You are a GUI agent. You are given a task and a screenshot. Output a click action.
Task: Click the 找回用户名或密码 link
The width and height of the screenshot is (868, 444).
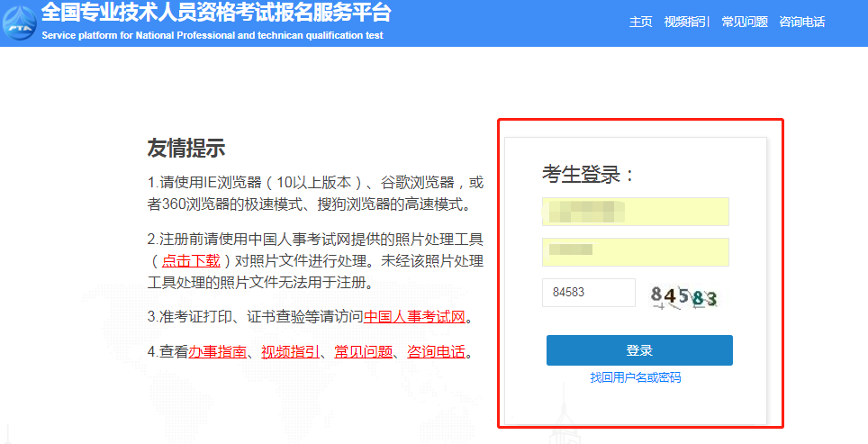tap(636, 377)
